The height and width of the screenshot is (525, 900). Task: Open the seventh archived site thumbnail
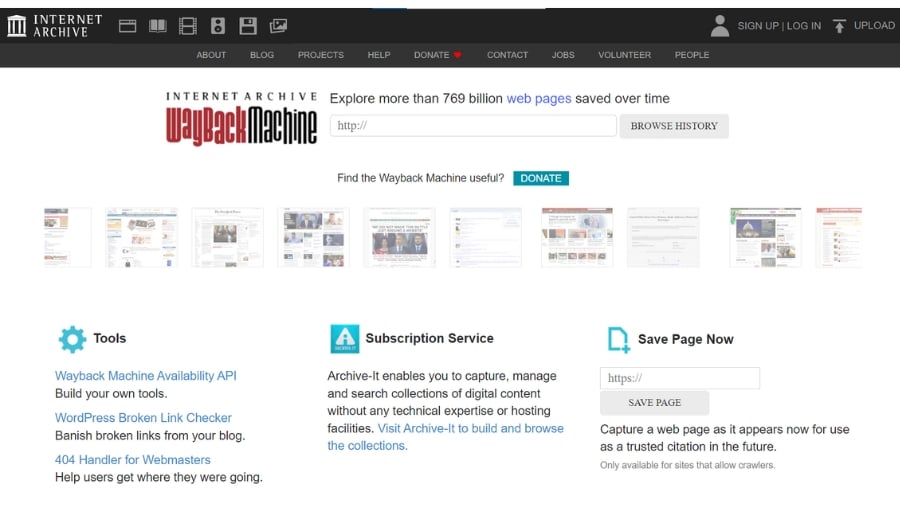[577, 238]
